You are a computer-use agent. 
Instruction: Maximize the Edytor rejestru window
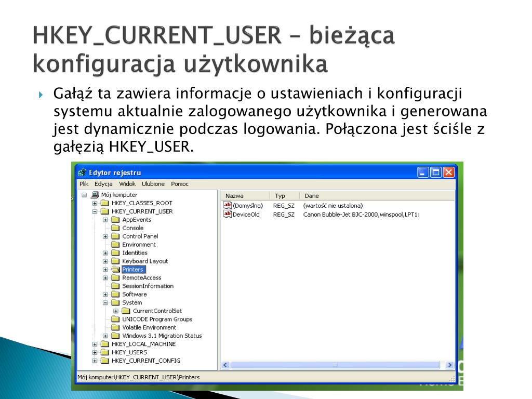pyautogui.click(x=436, y=172)
